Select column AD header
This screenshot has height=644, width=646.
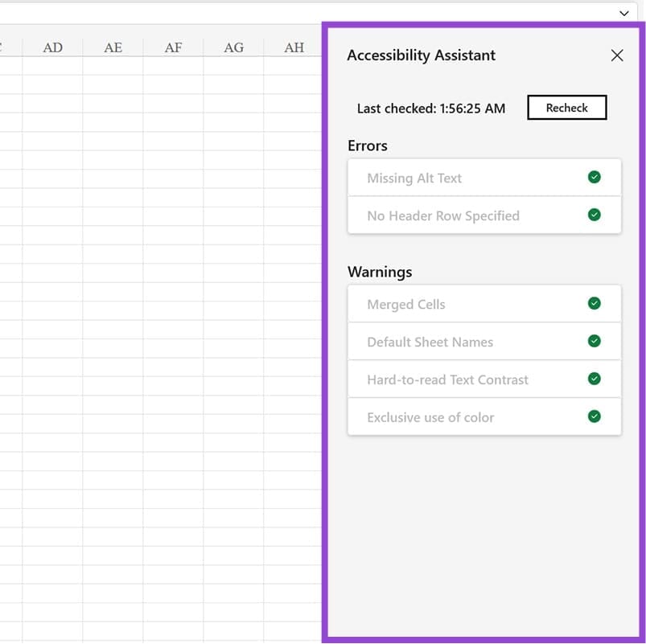click(x=53, y=47)
